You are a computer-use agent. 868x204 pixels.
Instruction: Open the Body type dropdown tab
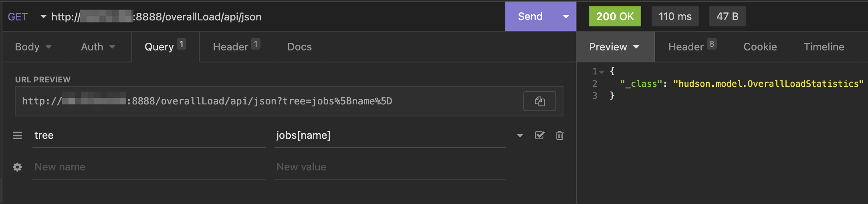(33, 47)
